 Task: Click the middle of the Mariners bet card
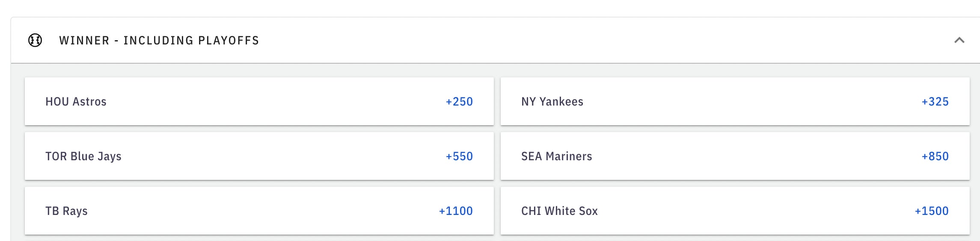point(735,156)
